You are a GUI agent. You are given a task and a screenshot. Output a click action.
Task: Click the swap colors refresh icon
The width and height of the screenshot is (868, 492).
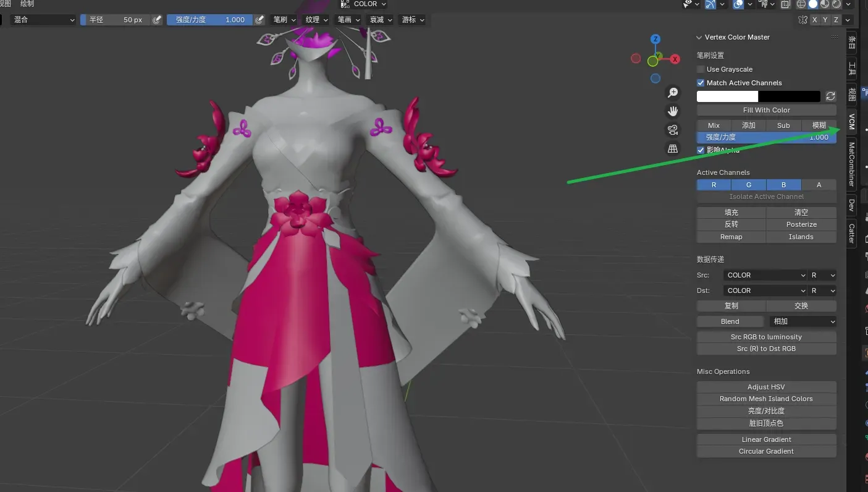click(x=830, y=96)
